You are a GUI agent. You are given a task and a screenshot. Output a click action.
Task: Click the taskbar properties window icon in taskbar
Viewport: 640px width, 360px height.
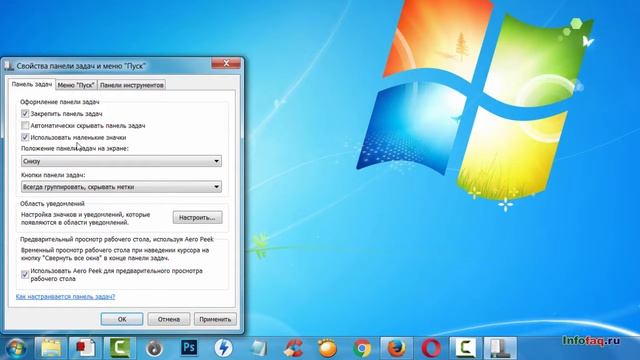[x=500, y=349]
